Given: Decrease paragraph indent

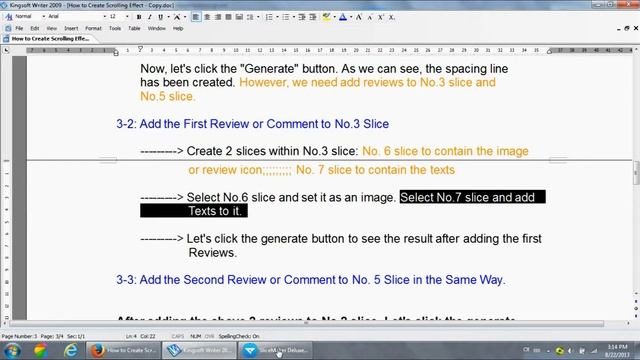Looking at the screenshot, I should point(302,17).
